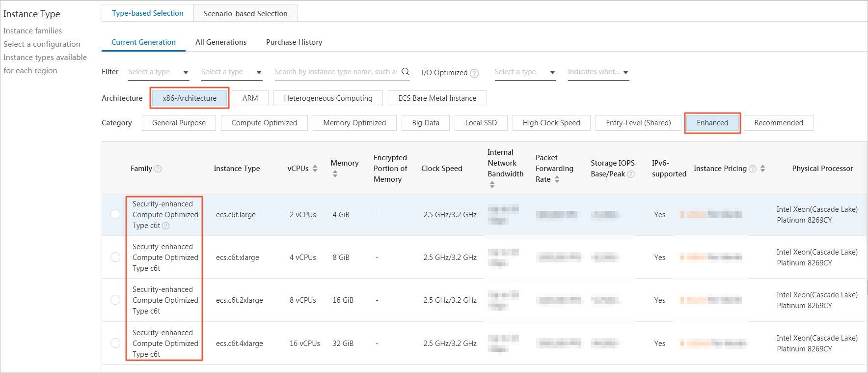Open the All Generations tab
Image resolution: width=868 pixels, height=373 pixels.
(221, 42)
